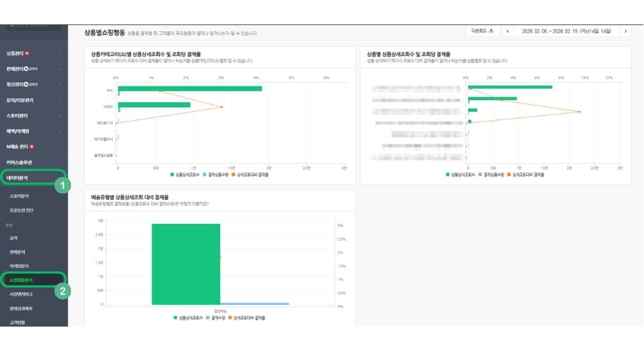
Task: Click heading 배송유형별 상품상세조회 대비 결제율
Action: [x=130, y=197]
